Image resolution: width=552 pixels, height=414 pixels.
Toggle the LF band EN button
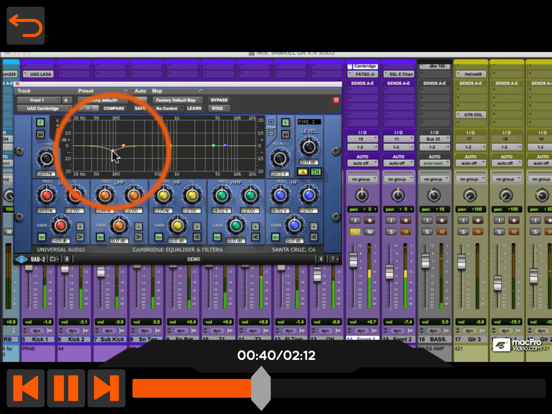[x=42, y=237]
